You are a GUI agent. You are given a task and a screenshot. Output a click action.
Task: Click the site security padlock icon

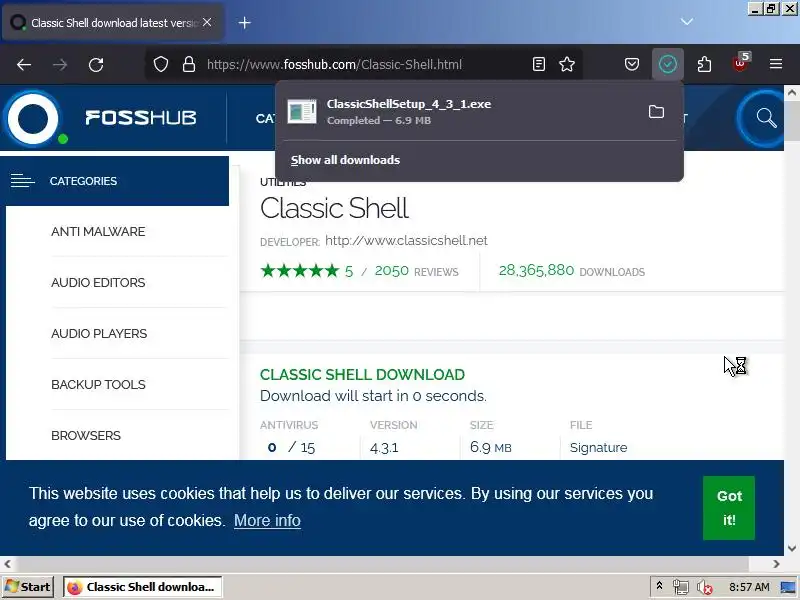point(189,64)
